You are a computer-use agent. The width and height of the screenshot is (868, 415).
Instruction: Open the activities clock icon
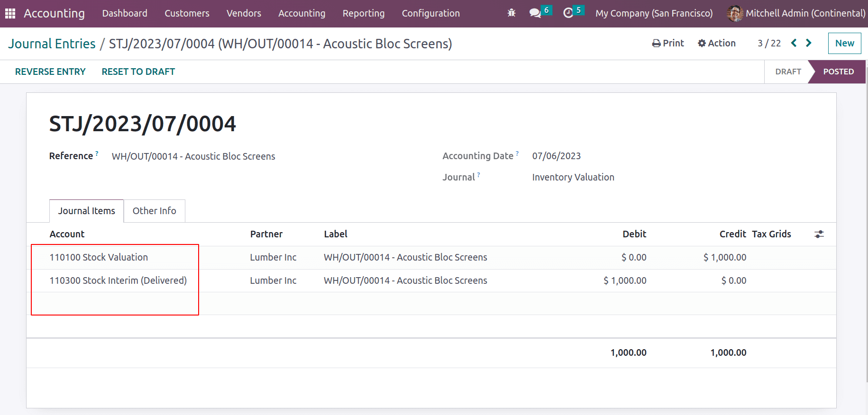point(568,13)
